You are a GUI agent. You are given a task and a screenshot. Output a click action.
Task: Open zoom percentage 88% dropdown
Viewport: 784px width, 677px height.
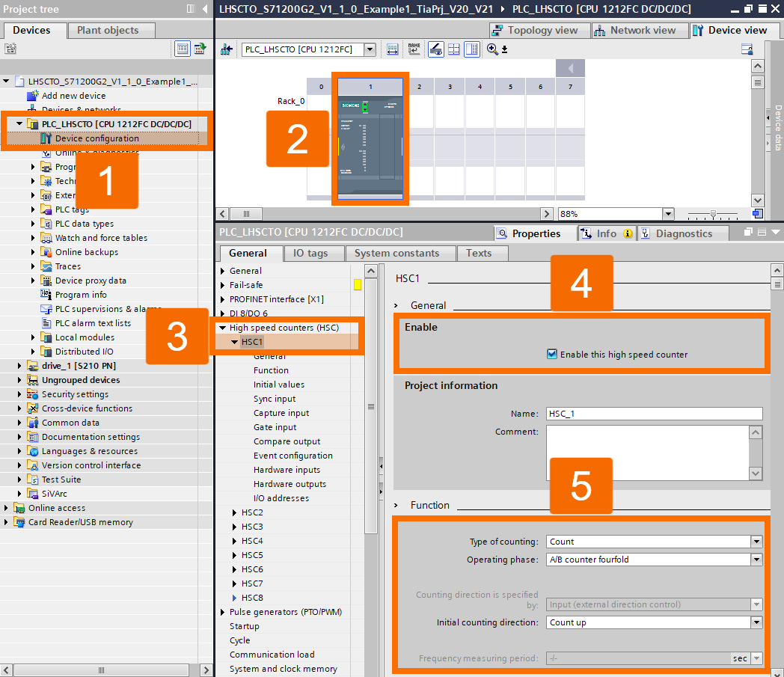pyautogui.click(x=668, y=214)
